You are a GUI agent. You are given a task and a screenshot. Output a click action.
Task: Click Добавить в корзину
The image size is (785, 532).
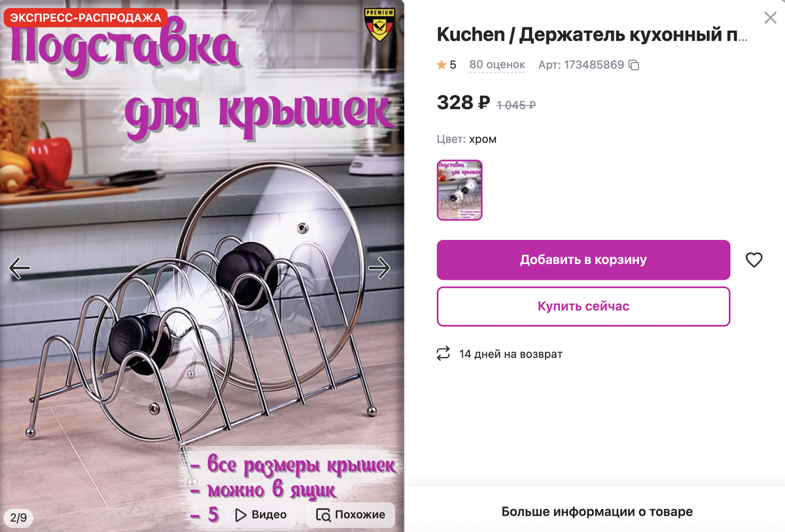pyautogui.click(x=584, y=260)
